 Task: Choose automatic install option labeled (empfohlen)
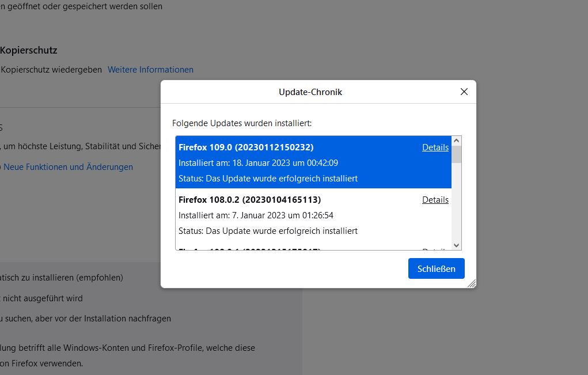click(x=62, y=278)
